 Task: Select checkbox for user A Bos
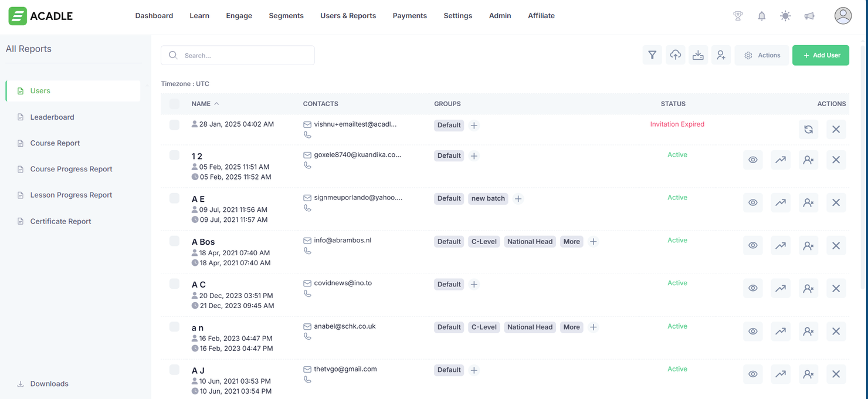(x=174, y=241)
